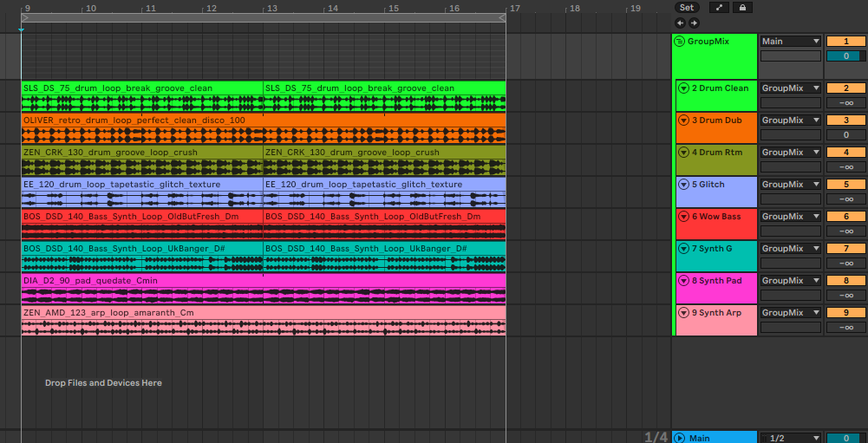Click the Follow playback icon next to Set
Screen dimensions: 868x443
point(719,8)
